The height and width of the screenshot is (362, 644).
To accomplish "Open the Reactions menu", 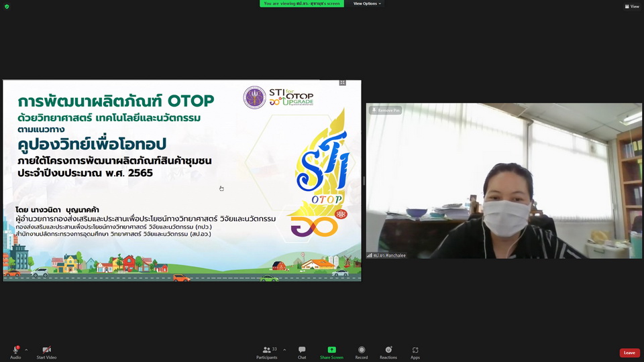I will (x=388, y=352).
